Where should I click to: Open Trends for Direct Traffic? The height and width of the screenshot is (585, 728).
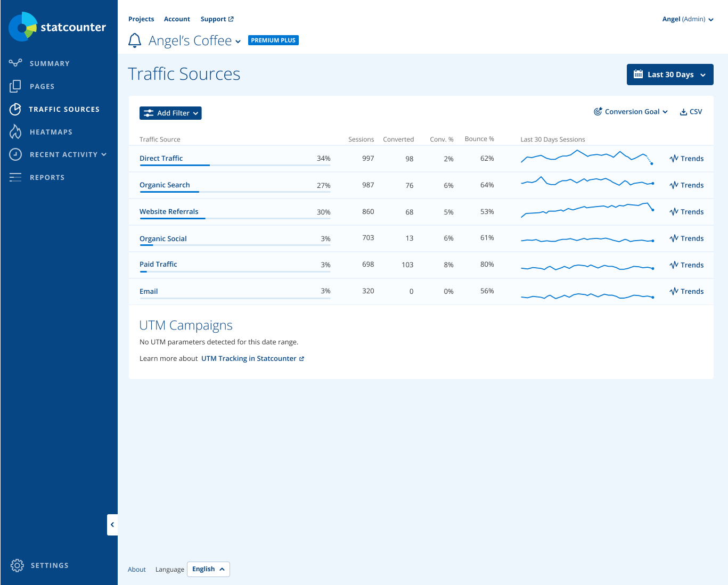[686, 159]
